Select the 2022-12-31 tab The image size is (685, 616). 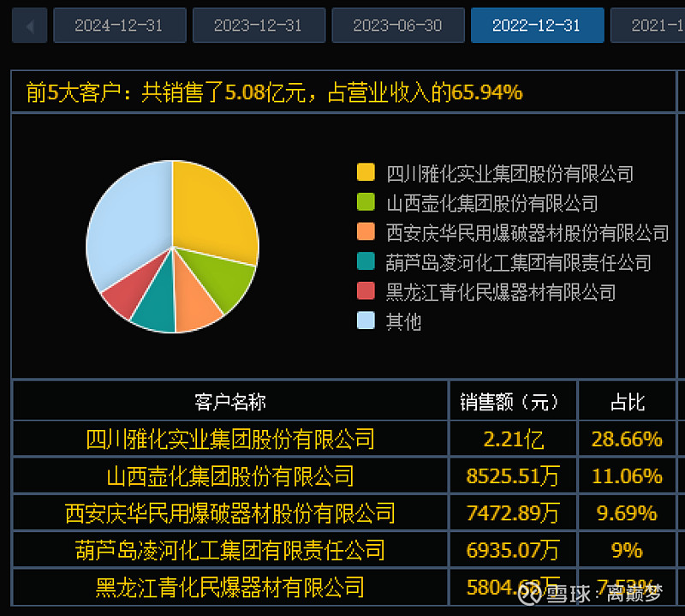click(538, 26)
